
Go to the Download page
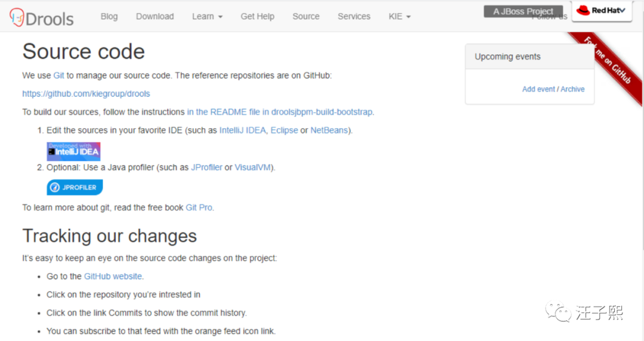click(x=155, y=17)
